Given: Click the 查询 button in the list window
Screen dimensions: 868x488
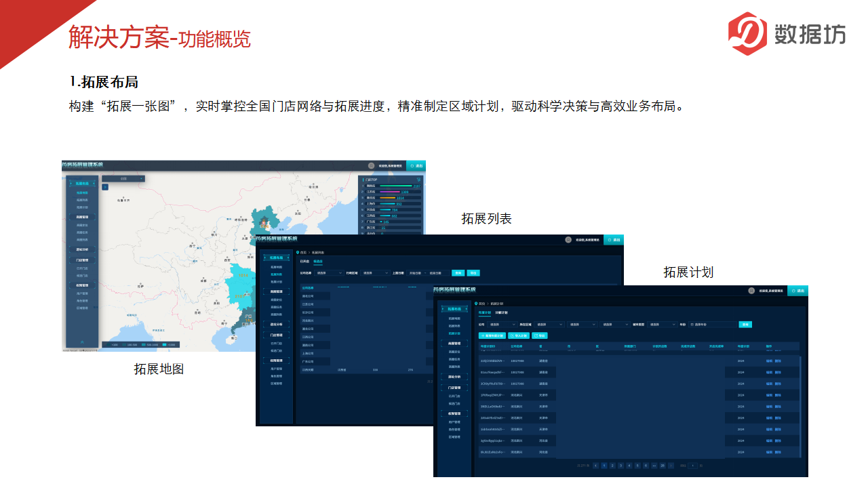Looking at the screenshot, I should [x=458, y=272].
